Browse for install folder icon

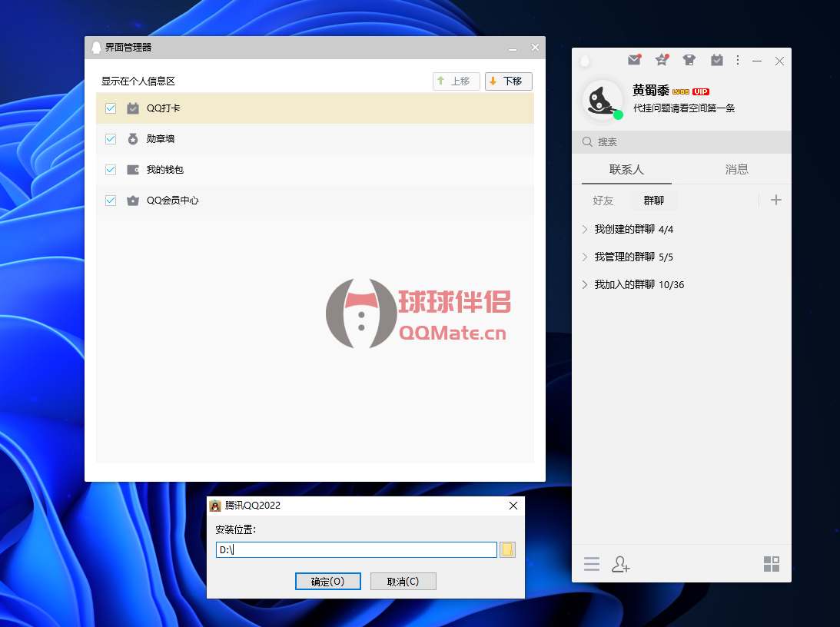tap(507, 549)
